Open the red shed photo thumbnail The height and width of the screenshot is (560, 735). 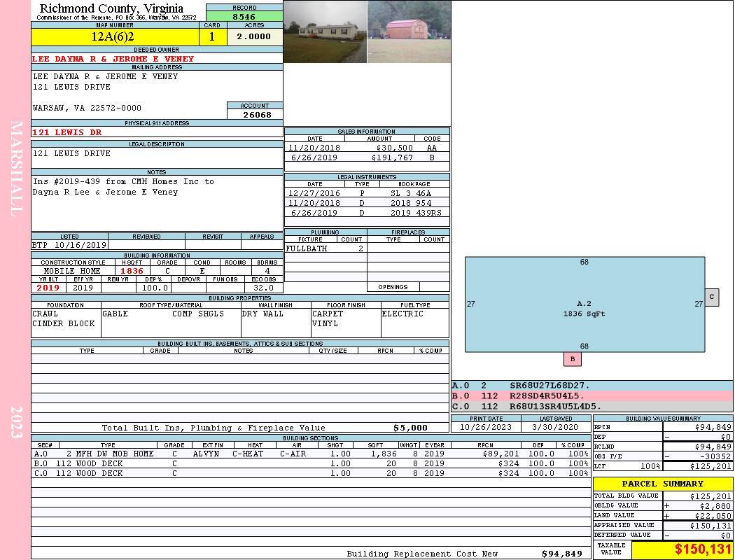tap(409, 31)
